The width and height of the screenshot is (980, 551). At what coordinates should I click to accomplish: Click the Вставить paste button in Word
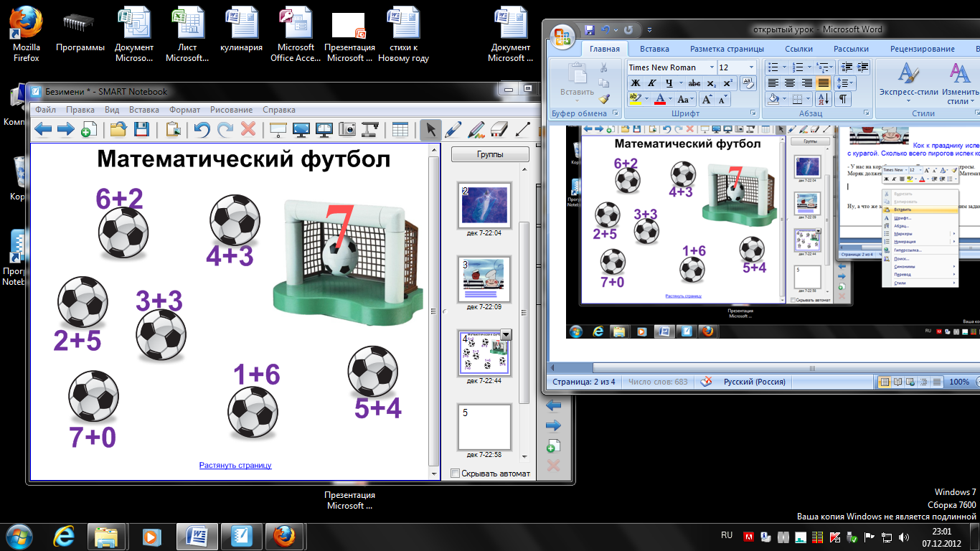(577, 83)
